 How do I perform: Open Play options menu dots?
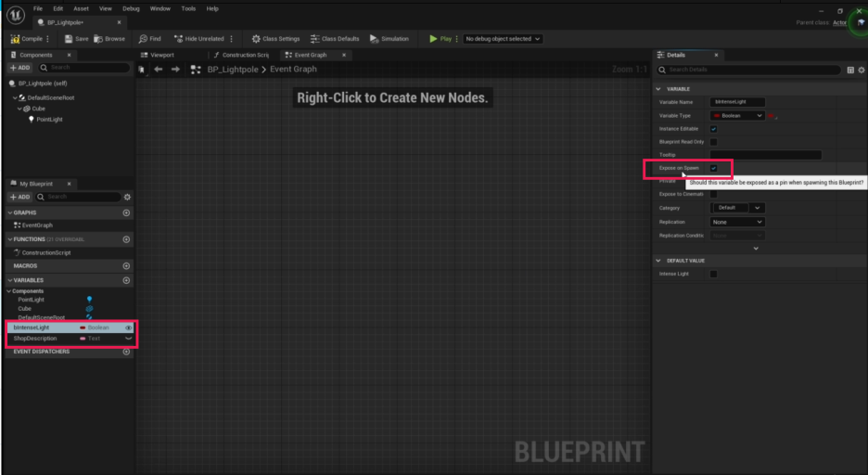pos(456,39)
